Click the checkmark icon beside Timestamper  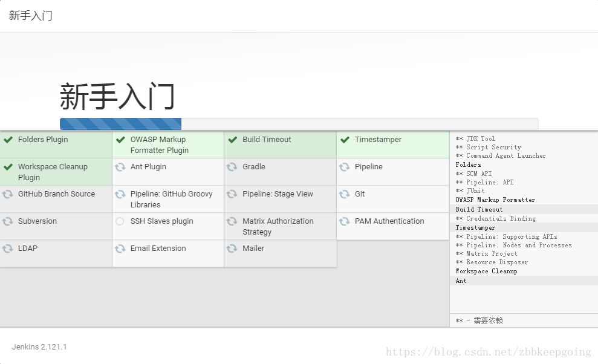345,140
